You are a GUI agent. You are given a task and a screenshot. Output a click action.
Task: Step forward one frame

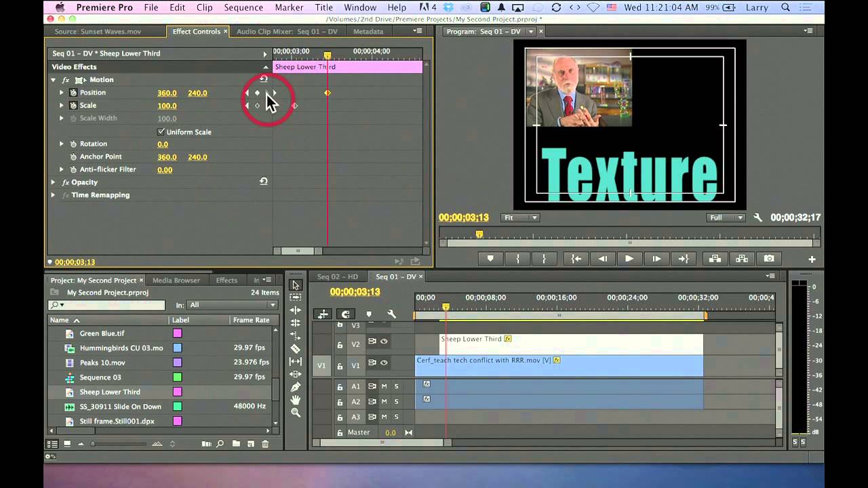pos(656,259)
